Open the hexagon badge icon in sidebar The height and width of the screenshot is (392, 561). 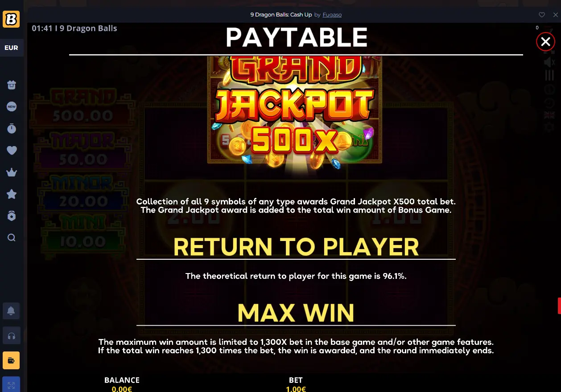point(12,216)
